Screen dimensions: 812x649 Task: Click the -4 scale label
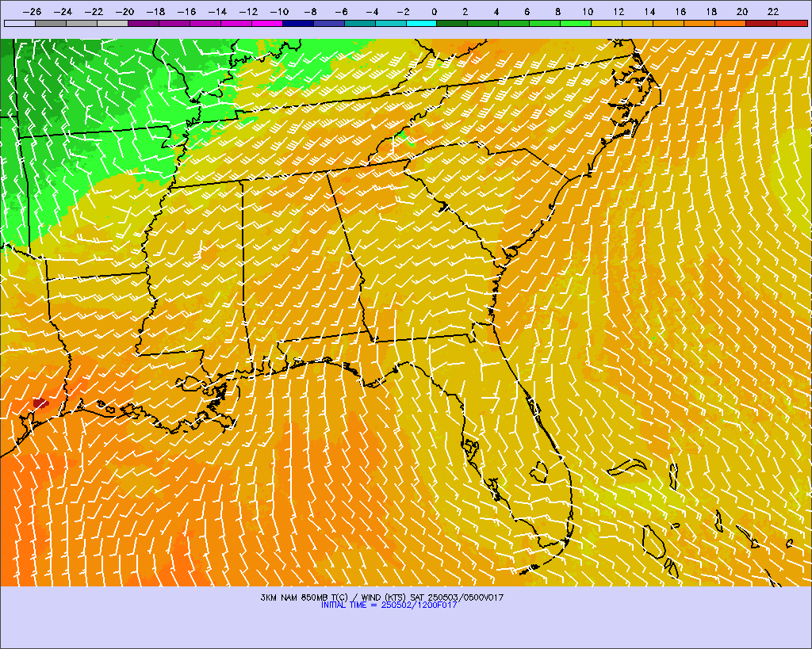(373, 11)
